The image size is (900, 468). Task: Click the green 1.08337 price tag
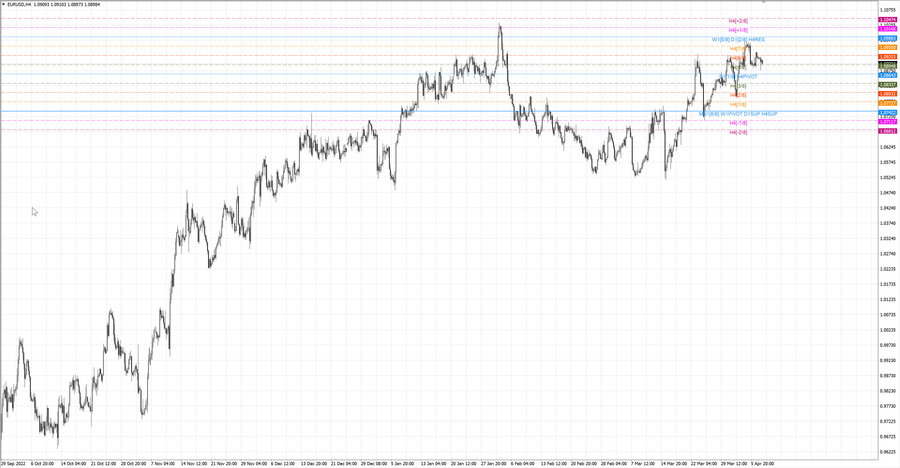(888, 85)
